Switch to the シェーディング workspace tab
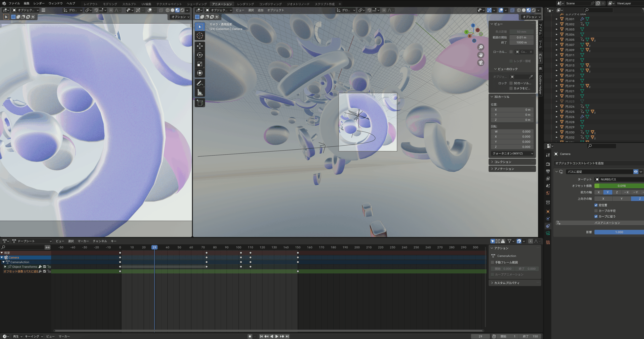The image size is (644, 339). pos(196,4)
